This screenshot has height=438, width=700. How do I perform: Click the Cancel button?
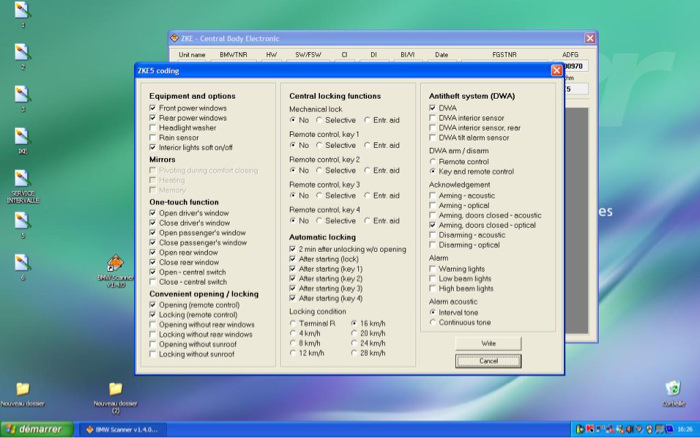coord(488,361)
